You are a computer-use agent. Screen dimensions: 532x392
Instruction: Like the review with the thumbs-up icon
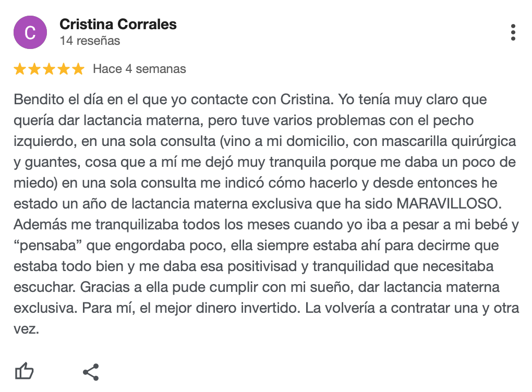(25, 372)
